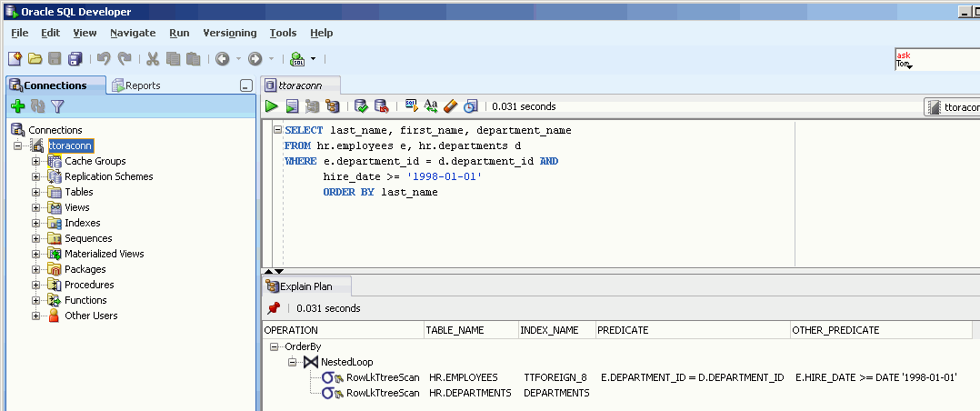Click the OPERATION column header
The height and width of the screenshot is (411, 980).
343,330
